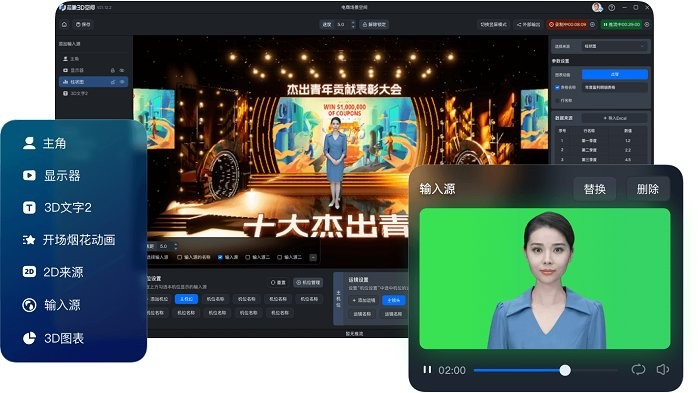Uncheck the ticked 输入源 checkbox below the preview

220,257
